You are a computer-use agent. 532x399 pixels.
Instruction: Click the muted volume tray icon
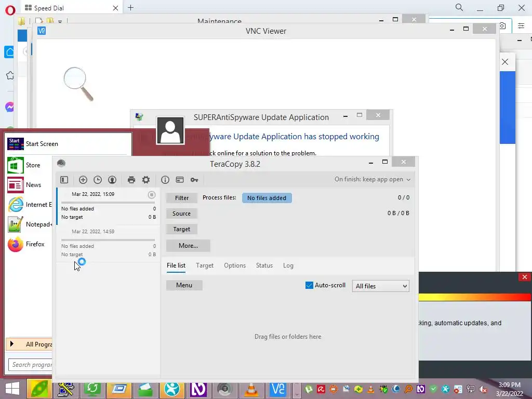[x=483, y=389]
